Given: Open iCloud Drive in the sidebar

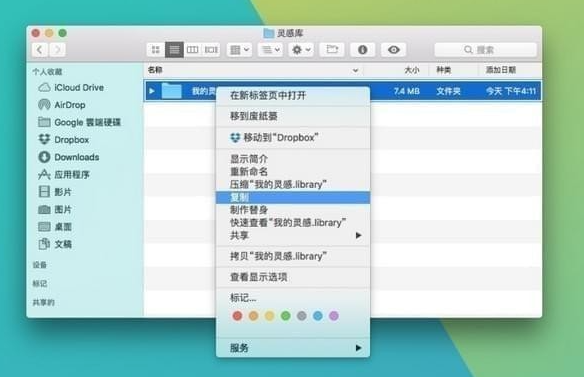Looking at the screenshot, I should [x=72, y=88].
